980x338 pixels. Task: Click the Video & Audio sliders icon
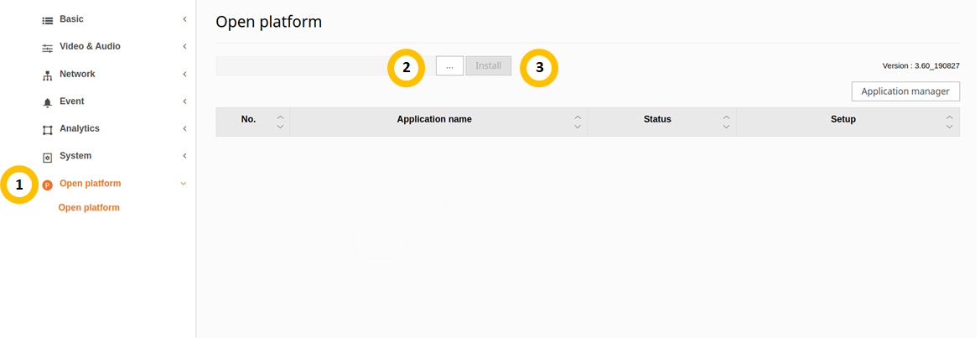pos(48,48)
